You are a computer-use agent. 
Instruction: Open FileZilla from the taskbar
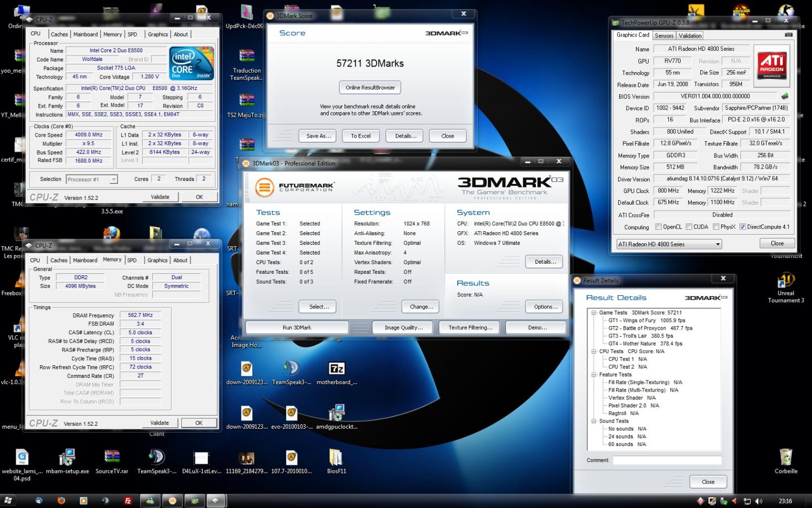click(x=128, y=500)
